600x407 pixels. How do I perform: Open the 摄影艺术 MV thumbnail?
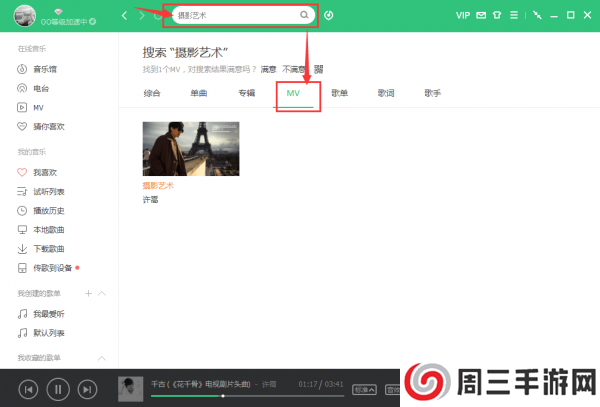(x=190, y=148)
